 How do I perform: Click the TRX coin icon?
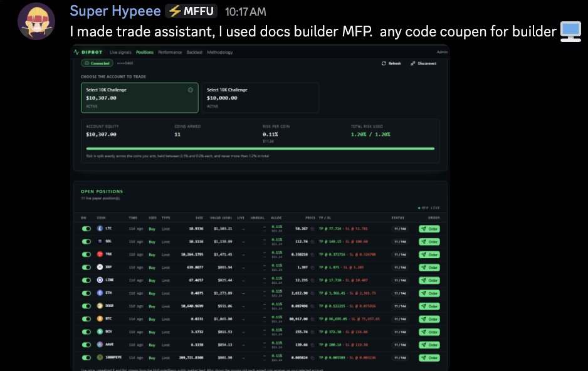[100, 254]
